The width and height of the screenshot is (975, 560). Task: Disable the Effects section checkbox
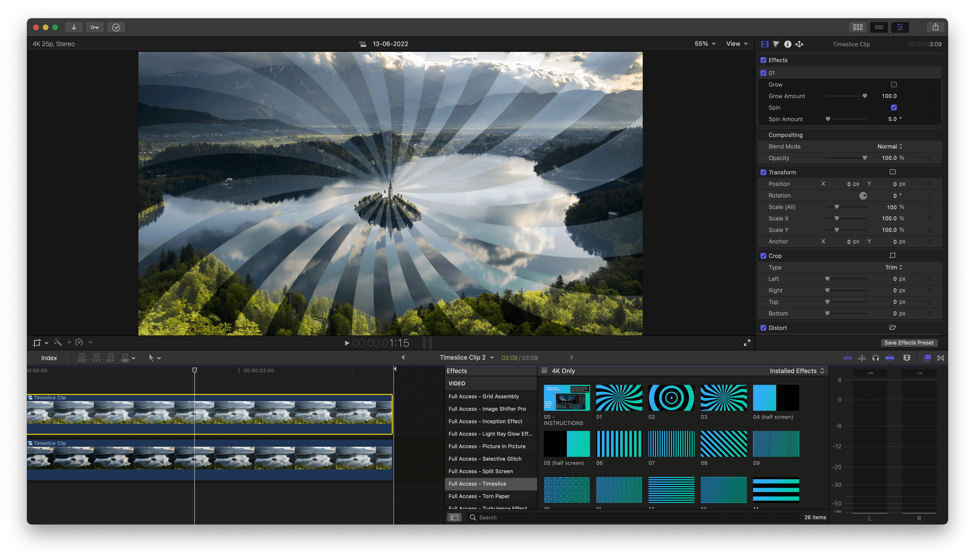(x=764, y=60)
